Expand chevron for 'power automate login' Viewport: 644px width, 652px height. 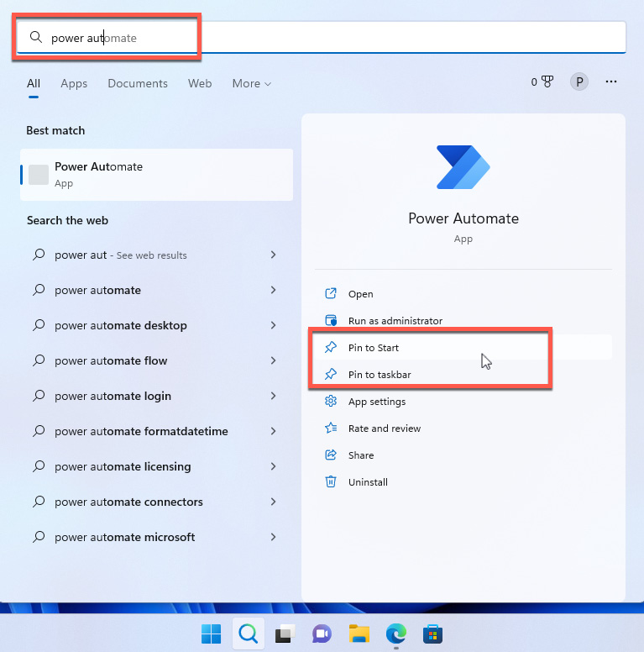pos(273,396)
